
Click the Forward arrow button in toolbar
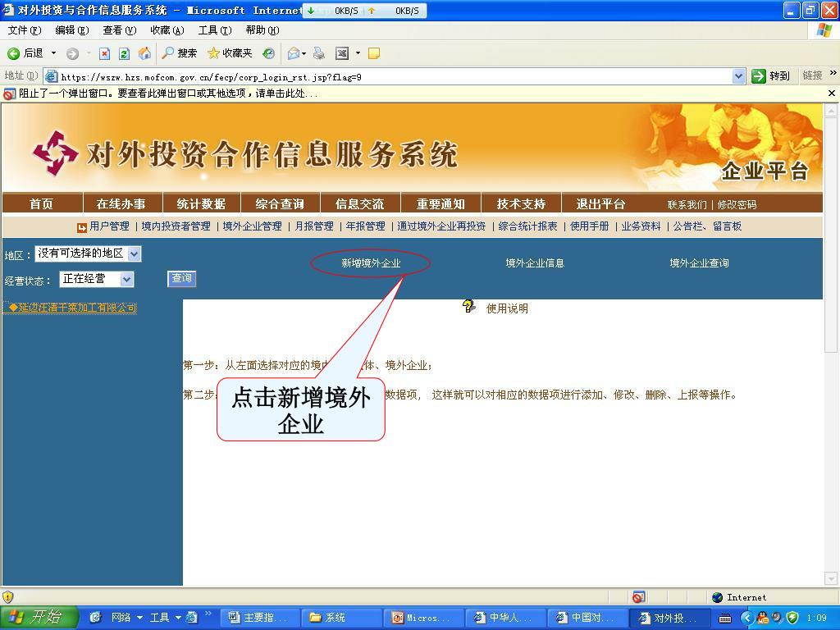click(73, 53)
